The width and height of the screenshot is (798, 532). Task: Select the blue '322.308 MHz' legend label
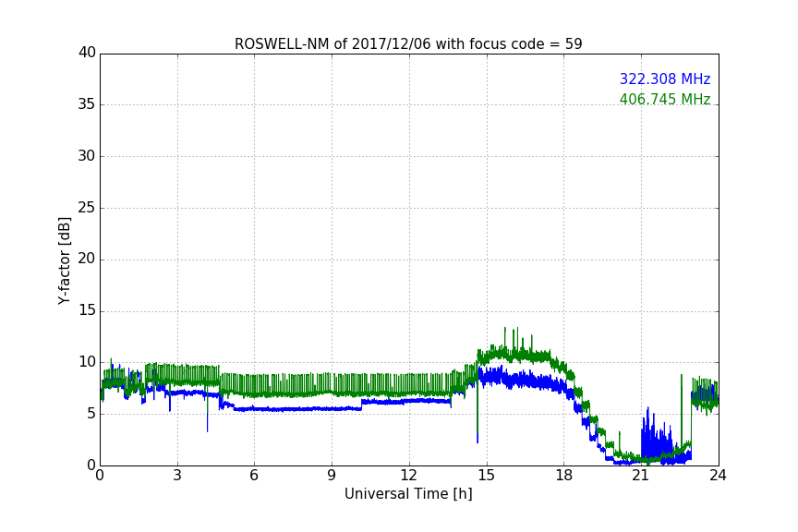(665, 79)
